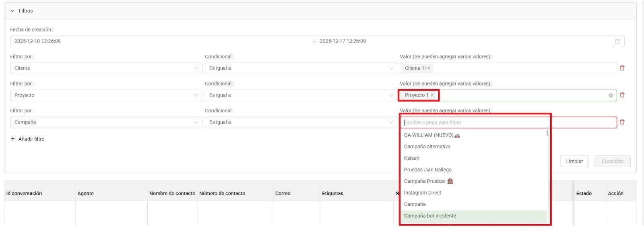Delete the Proyecto filter row
The width and height of the screenshot is (644, 238).
[622, 95]
